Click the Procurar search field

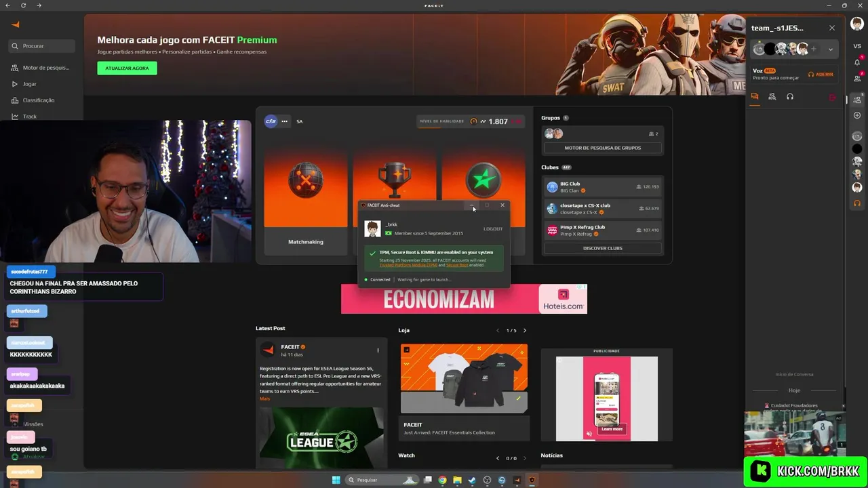tap(42, 46)
